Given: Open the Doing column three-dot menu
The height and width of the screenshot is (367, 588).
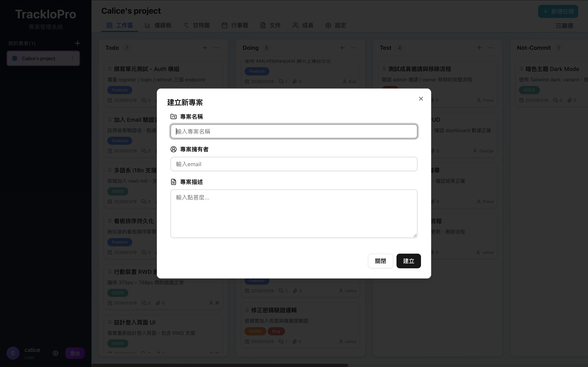Looking at the screenshot, I should (354, 48).
